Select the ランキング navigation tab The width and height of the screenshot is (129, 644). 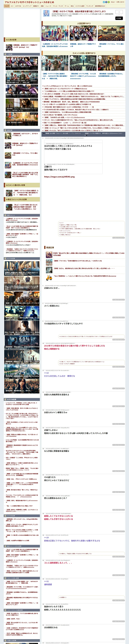tap(90, 6)
